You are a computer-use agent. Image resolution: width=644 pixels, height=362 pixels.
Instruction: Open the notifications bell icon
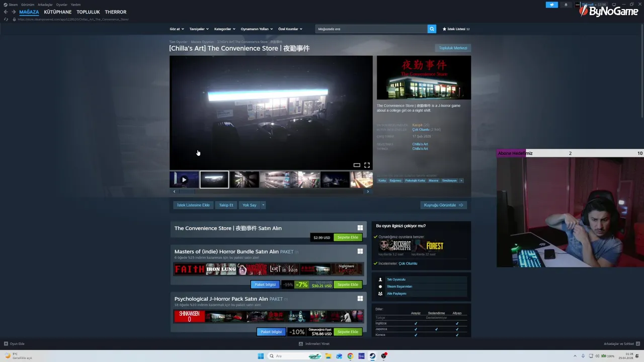coord(566,5)
